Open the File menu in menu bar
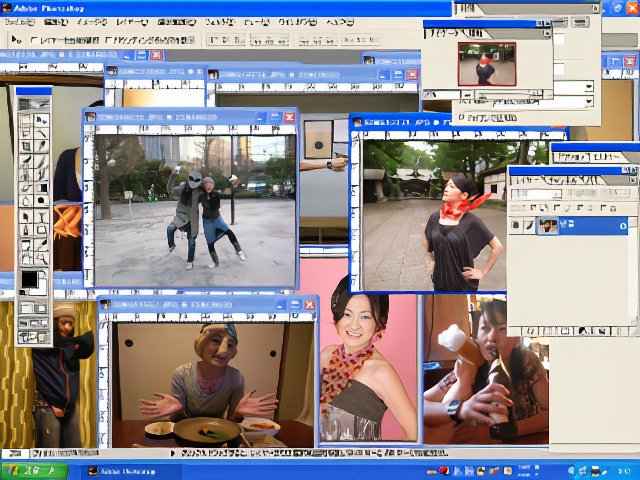The width and height of the screenshot is (640, 480). click(20, 22)
